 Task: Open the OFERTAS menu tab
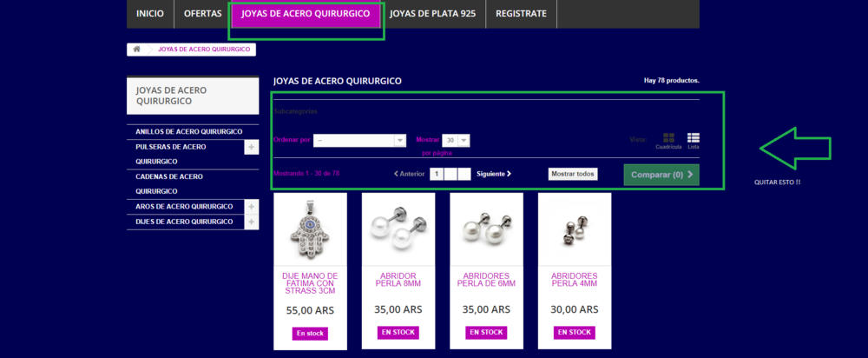pos(202,14)
